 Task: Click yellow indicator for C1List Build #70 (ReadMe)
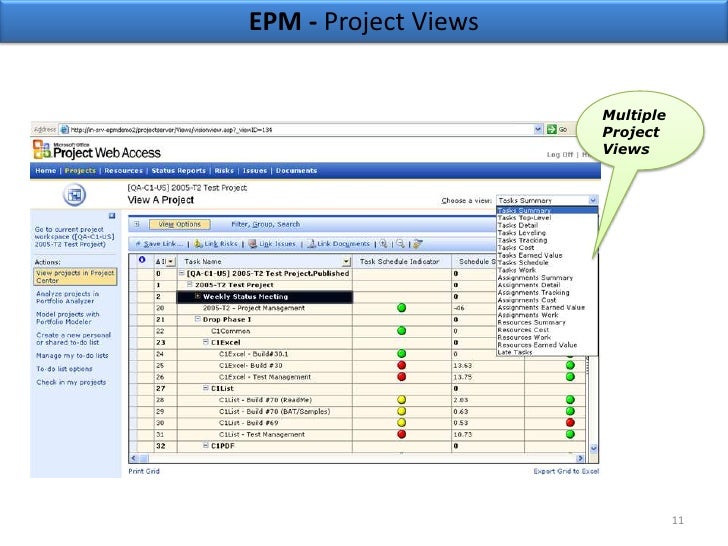(402, 400)
